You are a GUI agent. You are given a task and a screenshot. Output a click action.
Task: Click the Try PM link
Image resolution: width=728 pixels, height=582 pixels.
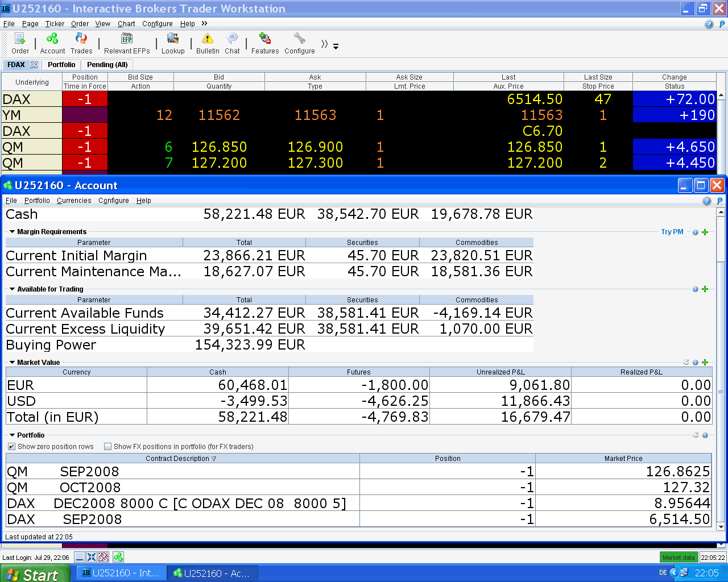click(x=672, y=232)
